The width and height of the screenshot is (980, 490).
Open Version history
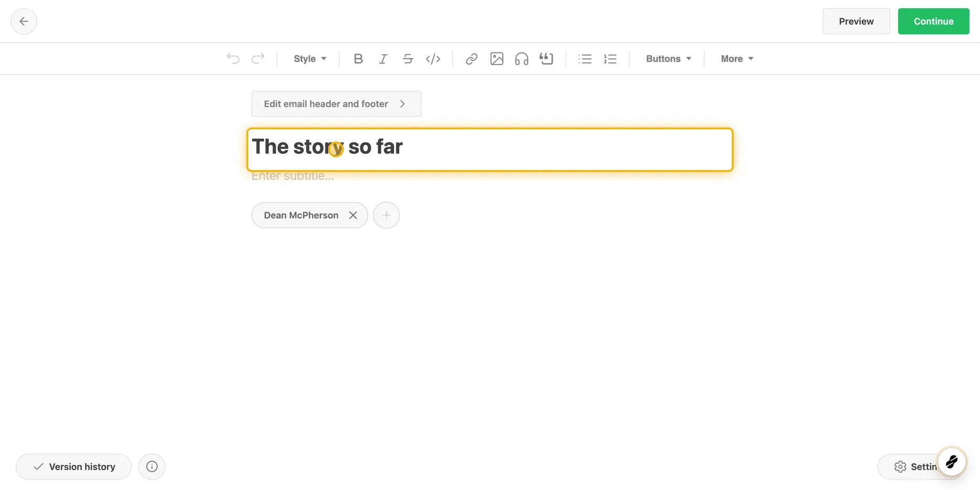pyautogui.click(x=74, y=467)
